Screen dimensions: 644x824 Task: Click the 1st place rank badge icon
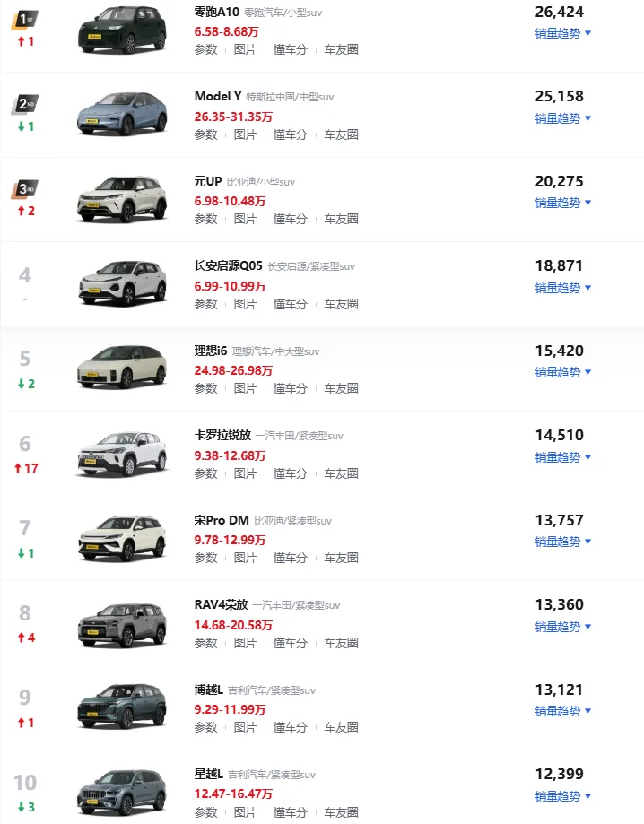tap(25, 20)
